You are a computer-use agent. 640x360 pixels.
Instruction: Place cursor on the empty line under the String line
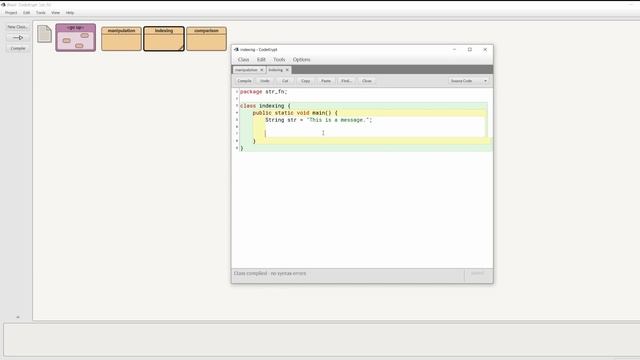(x=374, y=127)
